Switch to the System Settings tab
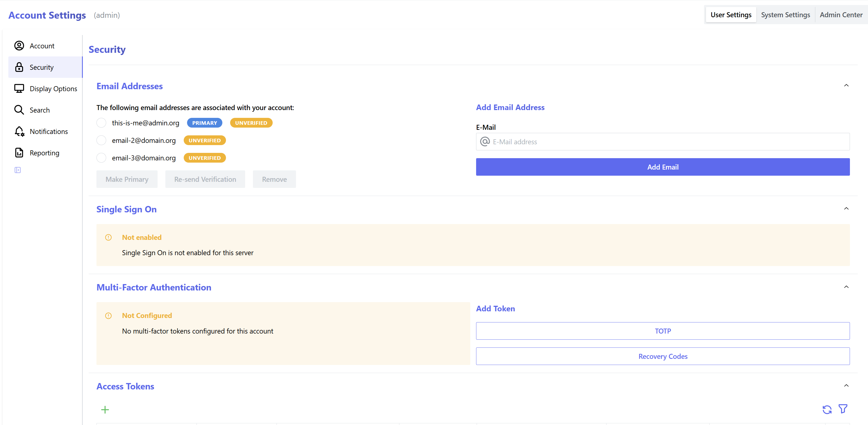Screen dimensions: 868x425 [785, 14]
